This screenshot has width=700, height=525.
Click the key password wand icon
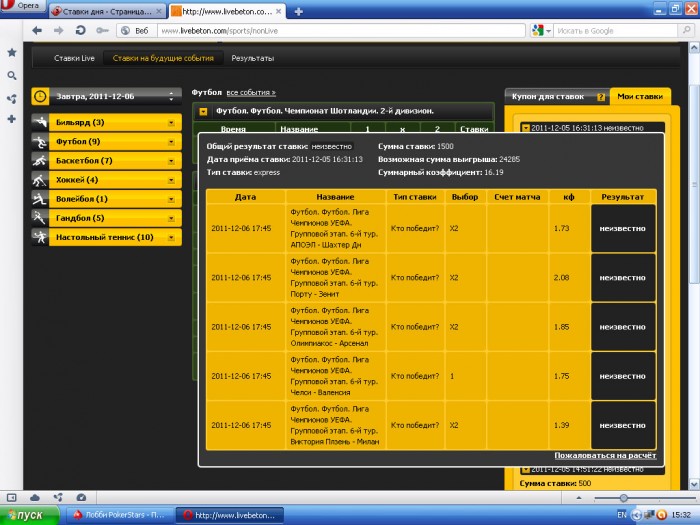point(102,30)
